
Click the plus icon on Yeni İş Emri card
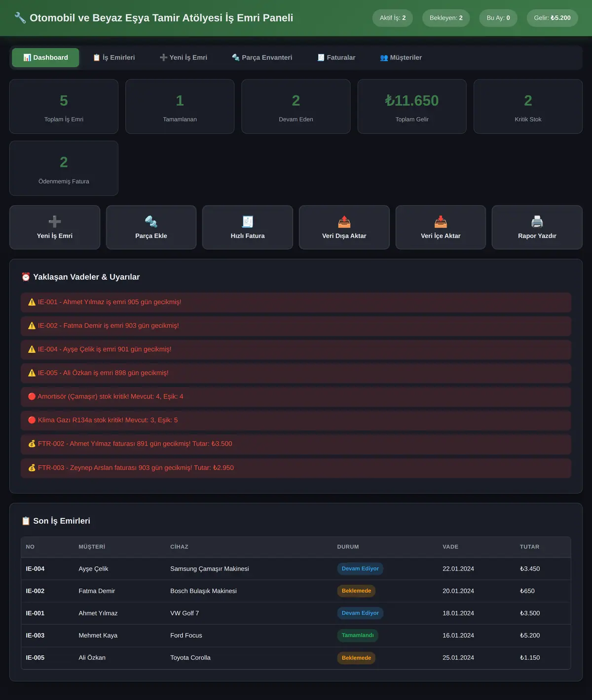(55, 221)
